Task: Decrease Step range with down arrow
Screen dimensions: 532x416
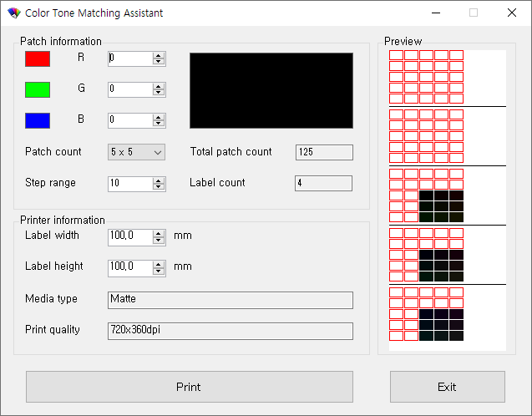Action: tap(159, 187)
